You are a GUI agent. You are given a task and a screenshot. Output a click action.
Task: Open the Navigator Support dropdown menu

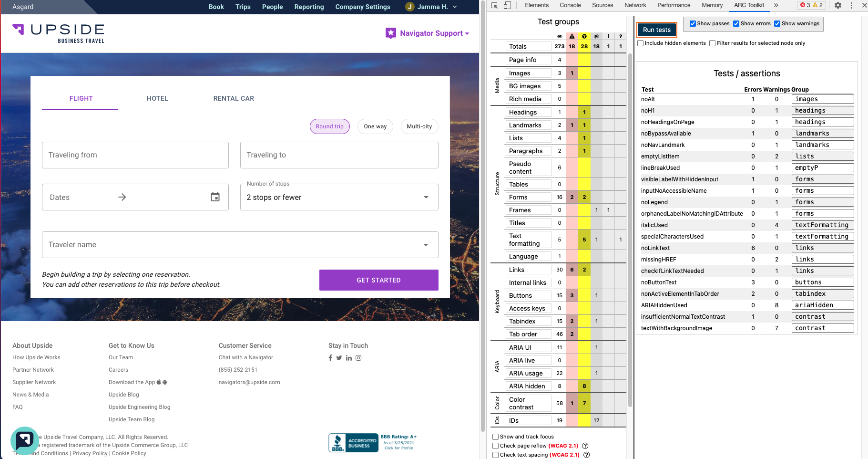point(428,33)
